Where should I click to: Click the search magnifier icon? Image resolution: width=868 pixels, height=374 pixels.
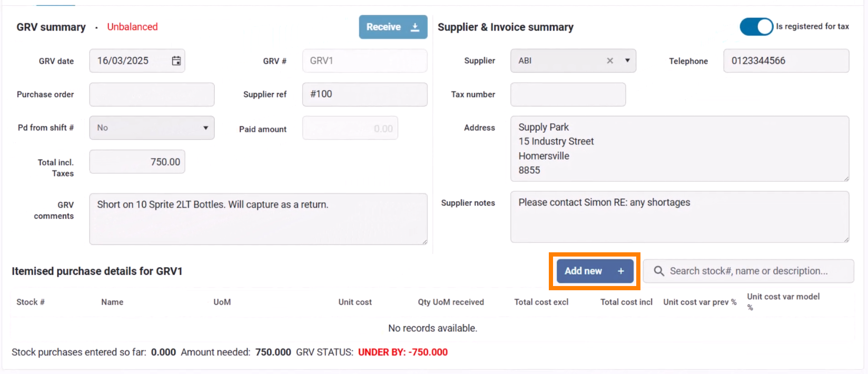click(658, 271)
